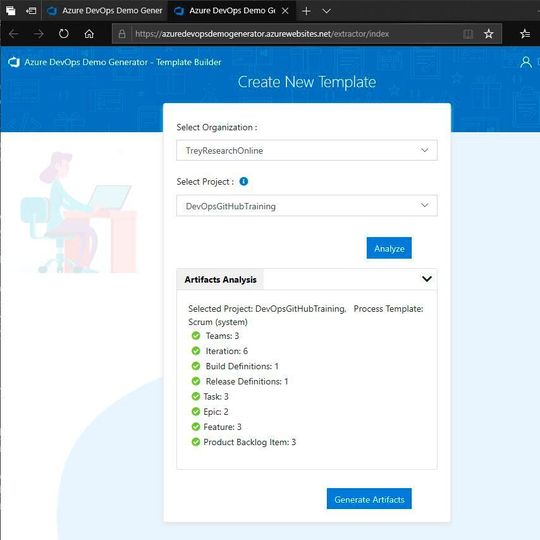Click the Generate Artifacts button
Viewport: 540px width, 540px height.
[x=369, y=499]
